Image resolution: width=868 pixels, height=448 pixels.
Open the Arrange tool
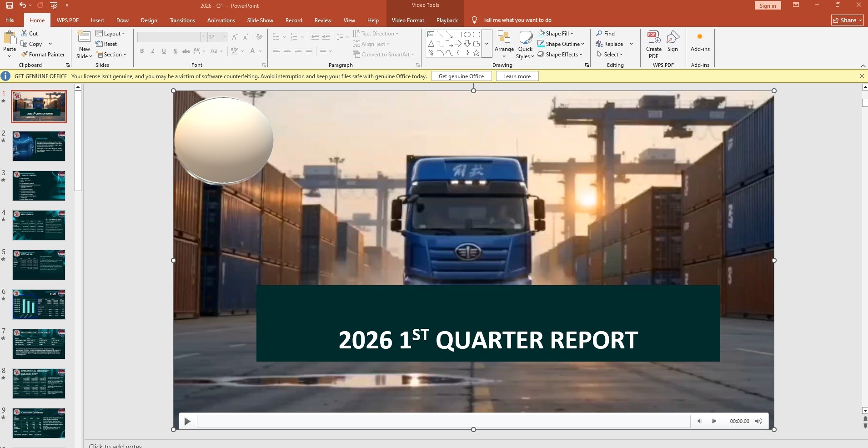[x=504, y=44]
